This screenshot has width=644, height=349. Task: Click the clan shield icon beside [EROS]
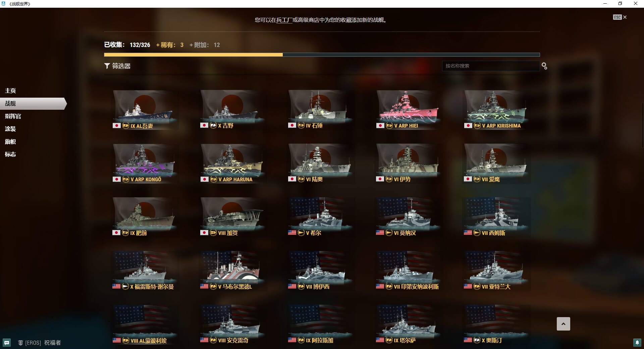[20, 343]
